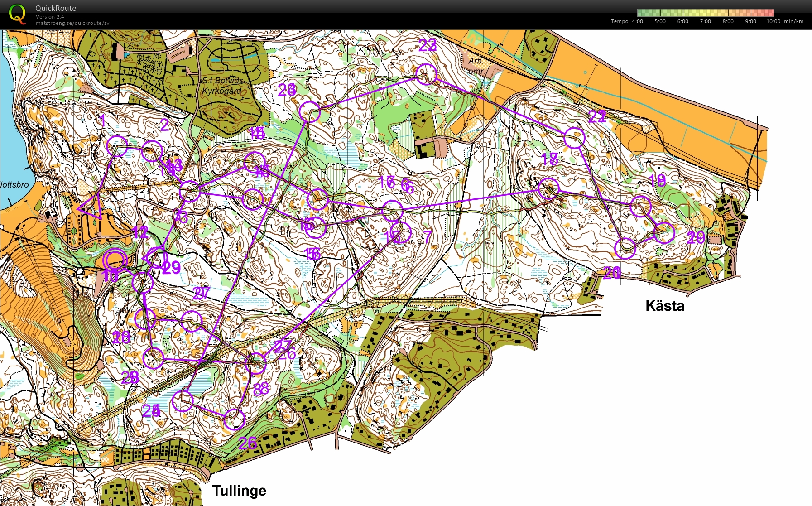Click the Arb omr. map label
Screen dimensions: 812x506
[476, 66]
